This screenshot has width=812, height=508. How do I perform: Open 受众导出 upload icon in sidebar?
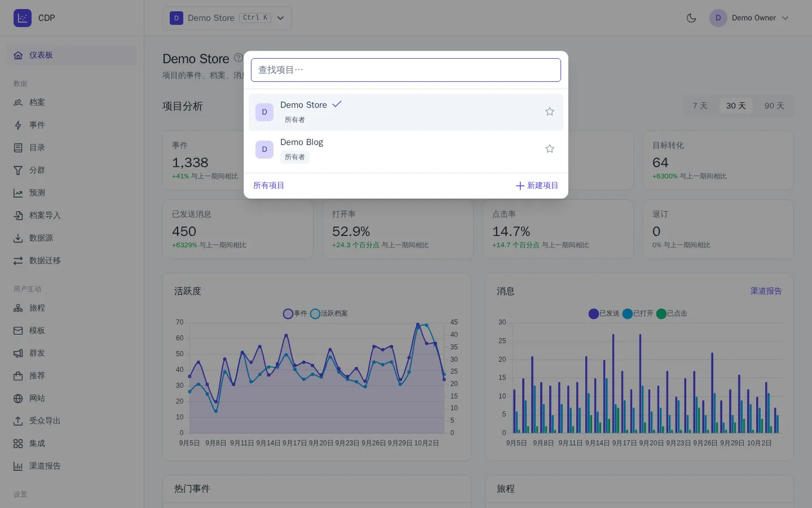[x=18, y=421]
